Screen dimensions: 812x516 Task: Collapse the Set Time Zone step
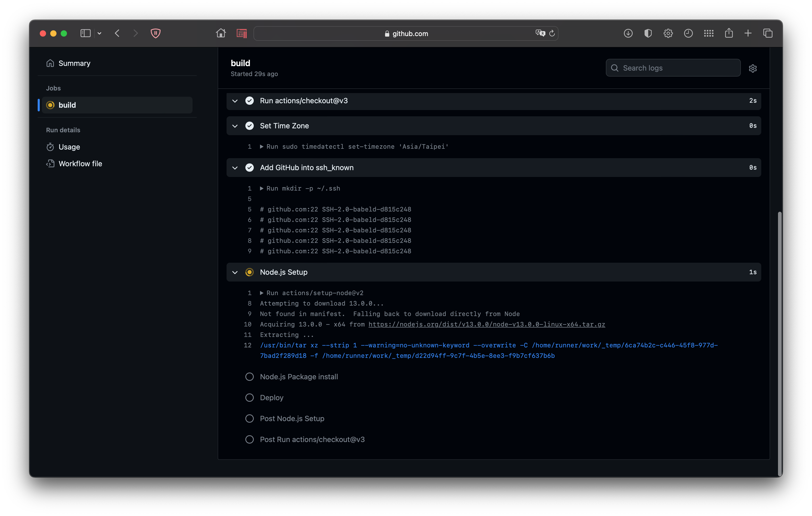click(235, 126)
